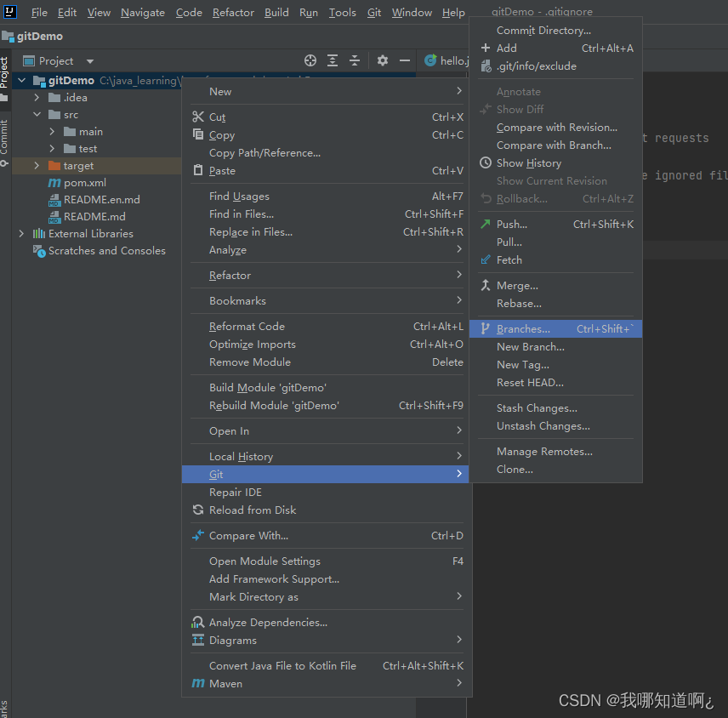Choose Copy Path/Reference... option
This screenshot has height=718, width=728.
(x=327, y=153)
